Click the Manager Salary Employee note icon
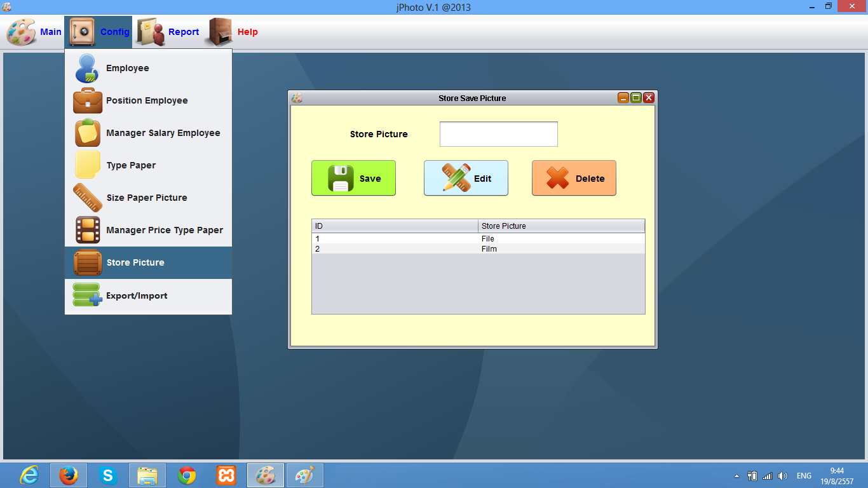The width and height of the screenshot is (868, 488). pyautogui.click(x=87, y=133)
